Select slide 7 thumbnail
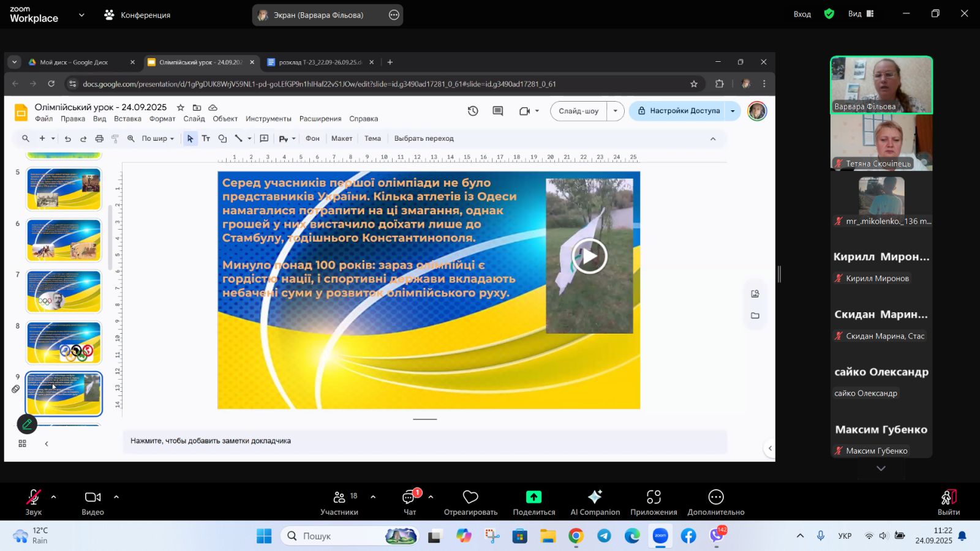 pos(64,291)
